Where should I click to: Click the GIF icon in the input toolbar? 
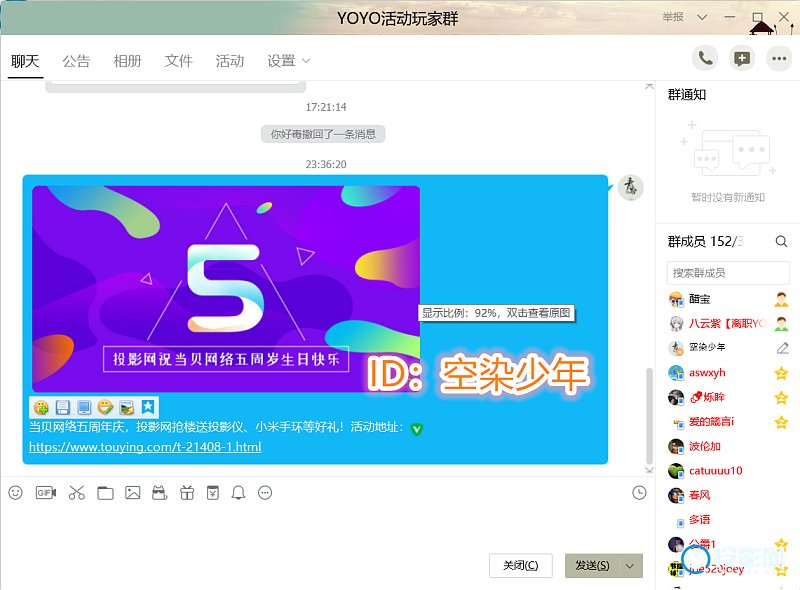45,493
